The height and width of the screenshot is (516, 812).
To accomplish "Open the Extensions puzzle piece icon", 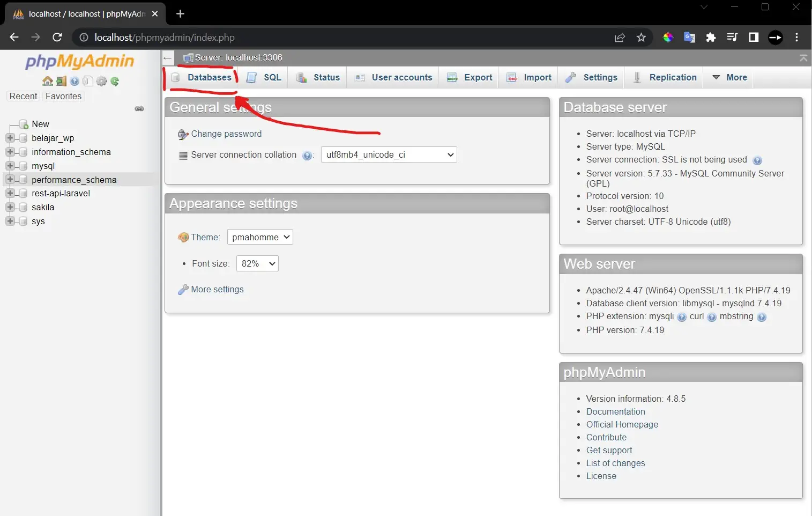I will 711,37.
